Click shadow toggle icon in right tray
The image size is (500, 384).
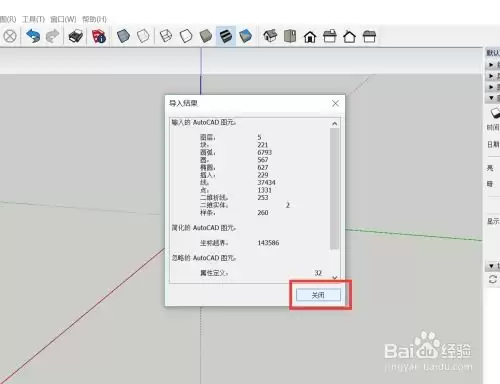pyautogui.click(x=495, y=113)
